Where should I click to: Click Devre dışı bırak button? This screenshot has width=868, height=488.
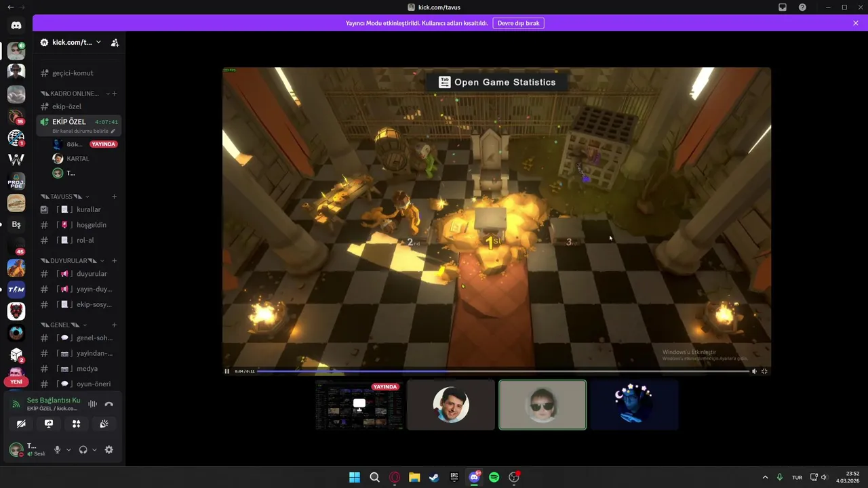click(x=518, y=23)
